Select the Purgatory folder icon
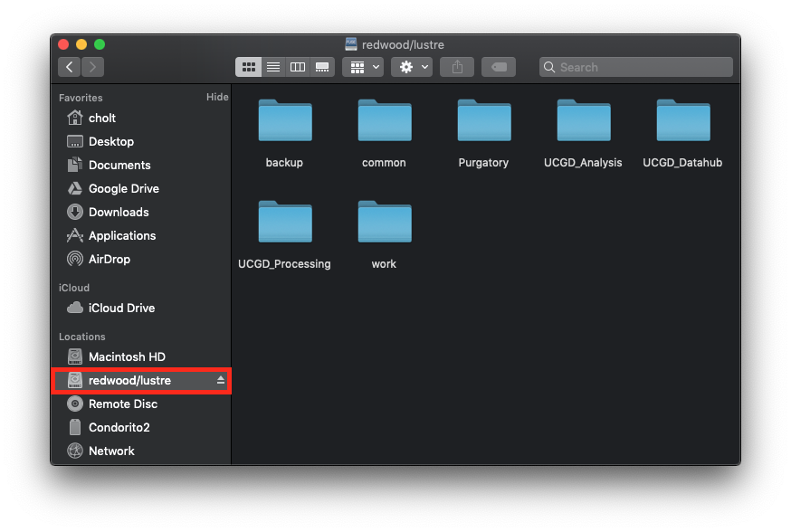791x532 pixels. point(484,120)
